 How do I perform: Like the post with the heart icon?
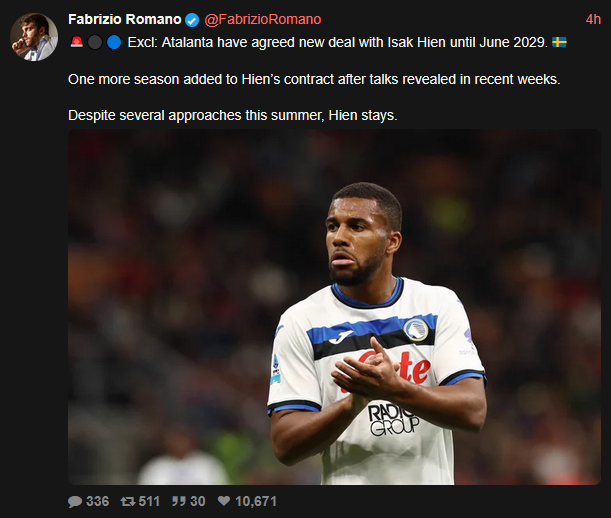tap(224, 501)
